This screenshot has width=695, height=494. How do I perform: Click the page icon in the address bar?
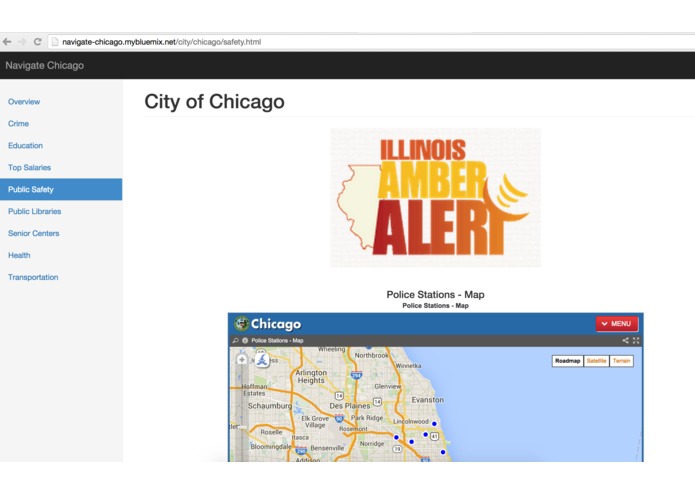point(55,42)
